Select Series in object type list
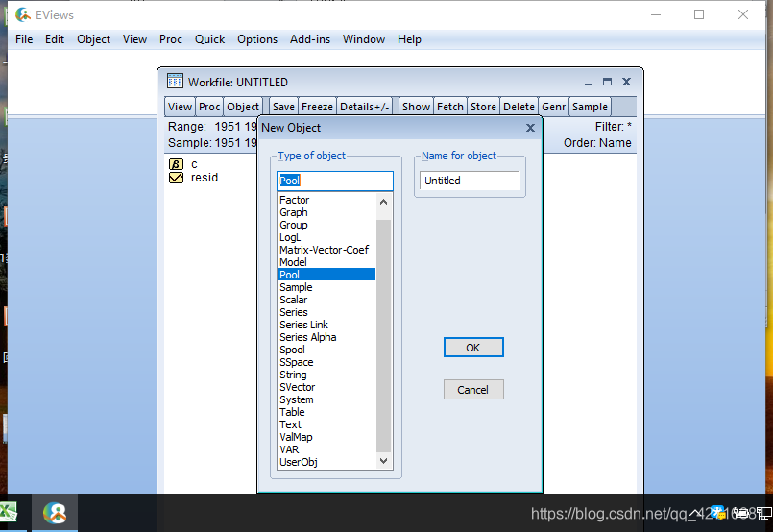The image size is (773, 532). click(x=326, y=312)
